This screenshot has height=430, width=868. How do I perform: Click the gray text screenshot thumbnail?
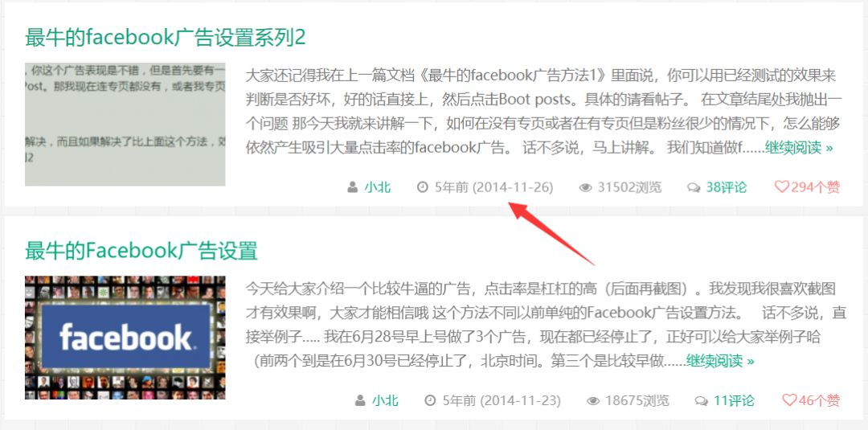pyautogui.click(x=125, y=124)
